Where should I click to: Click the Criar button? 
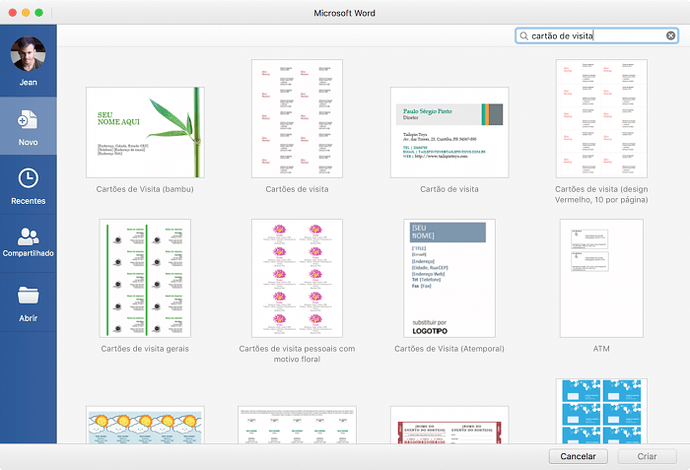pos(647,456)
